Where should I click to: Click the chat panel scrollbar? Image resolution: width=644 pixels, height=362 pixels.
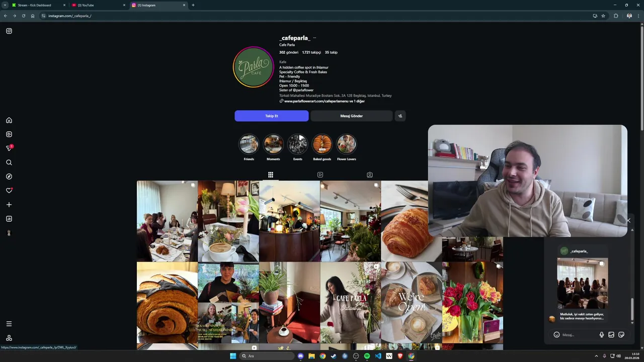[632, 309]
